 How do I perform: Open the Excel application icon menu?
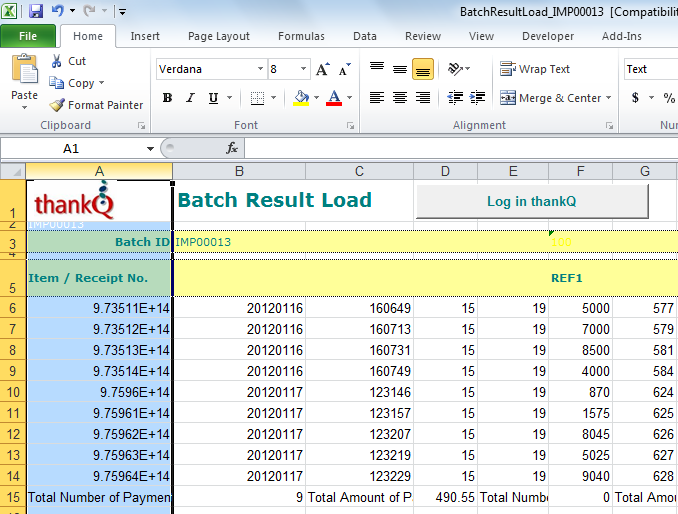click(9, 11)
